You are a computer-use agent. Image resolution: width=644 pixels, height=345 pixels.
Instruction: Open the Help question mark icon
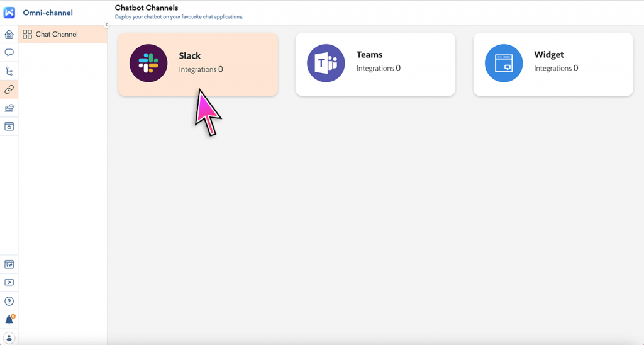coord(9,301)
